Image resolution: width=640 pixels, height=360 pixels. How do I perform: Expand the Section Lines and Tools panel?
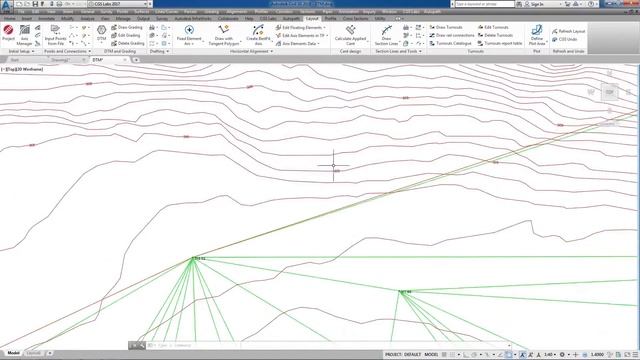click(x=398, y=51)
